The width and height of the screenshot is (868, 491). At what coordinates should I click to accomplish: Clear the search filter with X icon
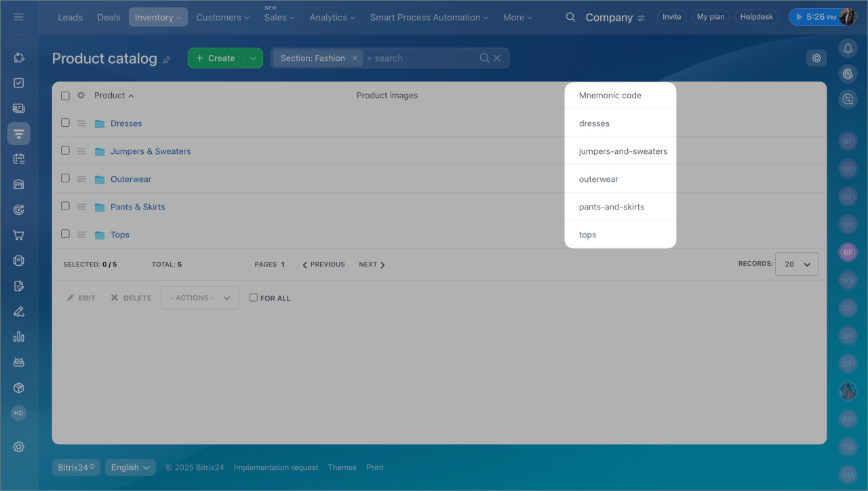(x=497, y=58)
